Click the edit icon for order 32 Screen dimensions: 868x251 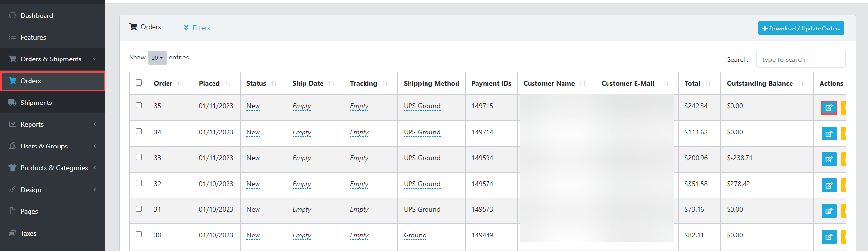click(x=829, y=185)
